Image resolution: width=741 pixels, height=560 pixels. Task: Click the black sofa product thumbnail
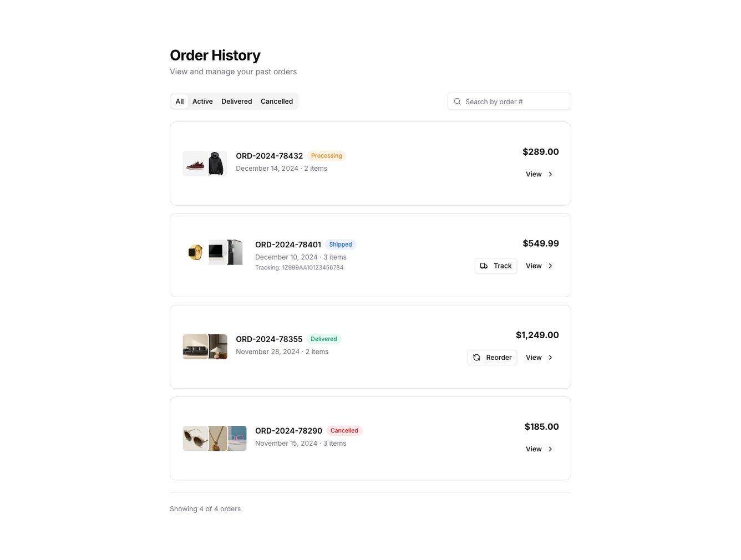coord(195,347)
